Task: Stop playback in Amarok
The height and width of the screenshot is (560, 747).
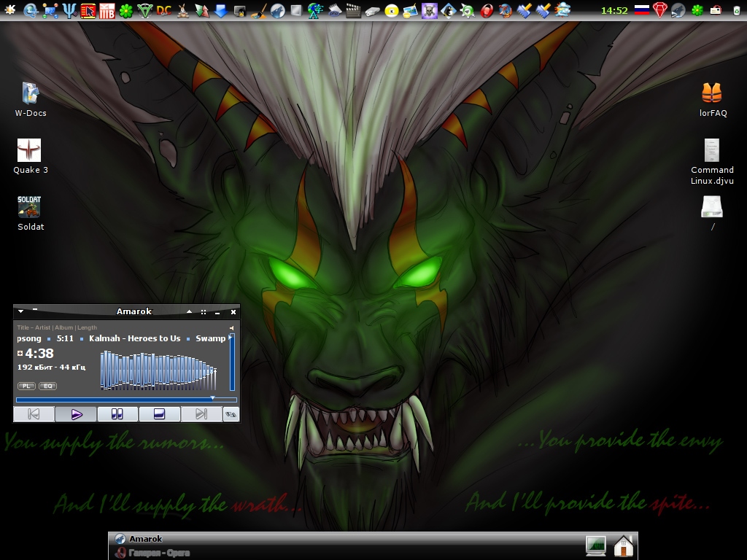Action: 159,414
